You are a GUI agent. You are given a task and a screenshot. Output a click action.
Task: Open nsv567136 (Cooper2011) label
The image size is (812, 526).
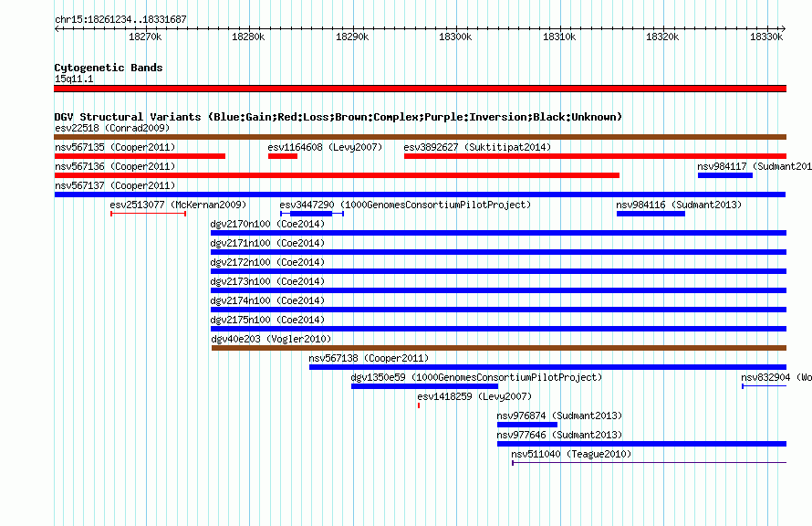pyautogui.click(x=115, y=166)
